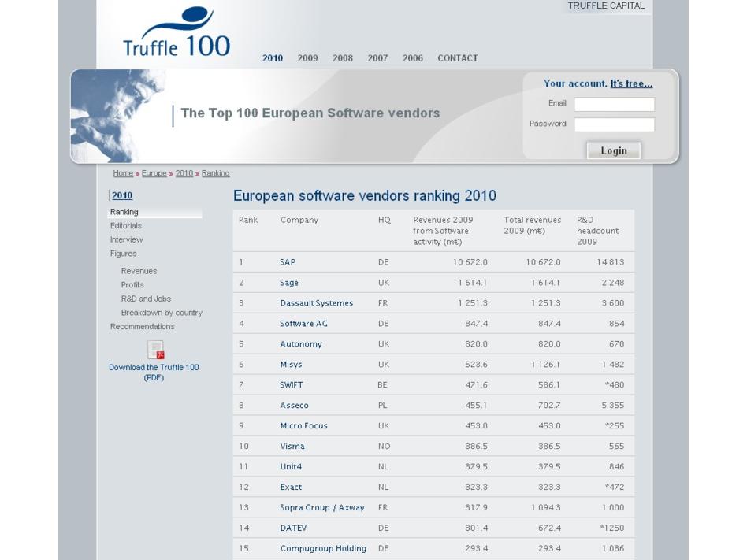Focus the Email input field
The height and width of the screenshot is (560, 747).
pyautogui.click(x=614, y=104)
